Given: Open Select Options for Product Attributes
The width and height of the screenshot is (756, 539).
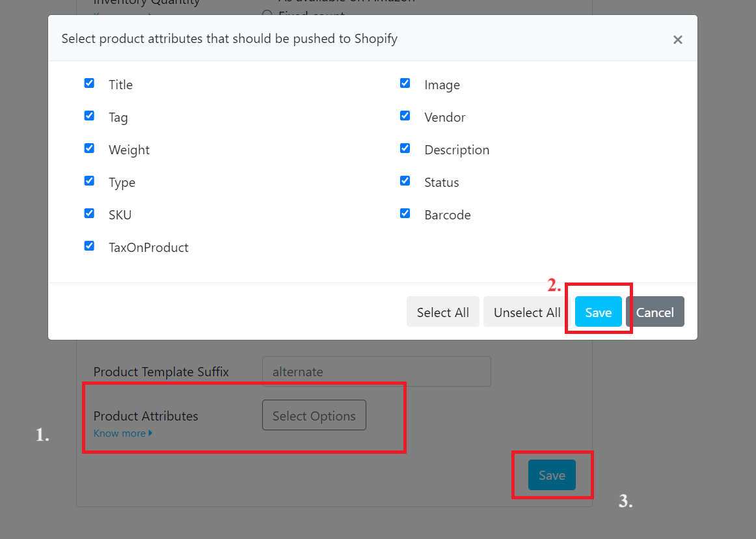Looking at the screenshot, I should (x=314, y=415).
